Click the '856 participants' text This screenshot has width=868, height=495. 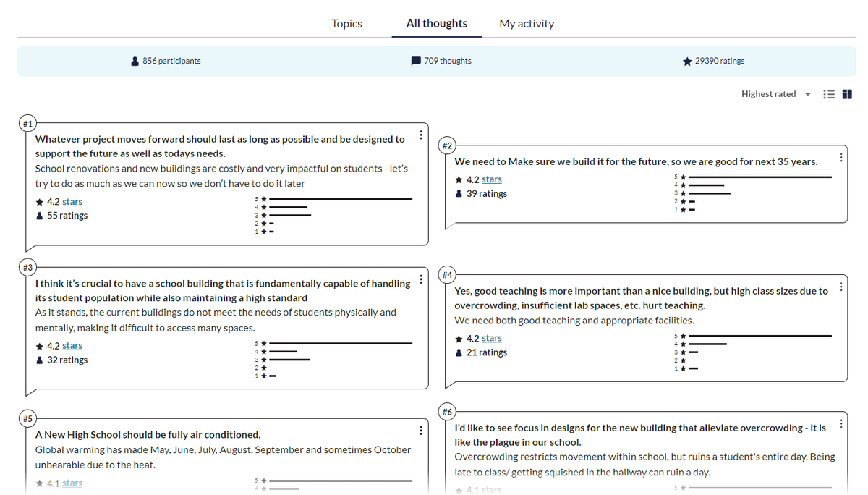[171, 61]
